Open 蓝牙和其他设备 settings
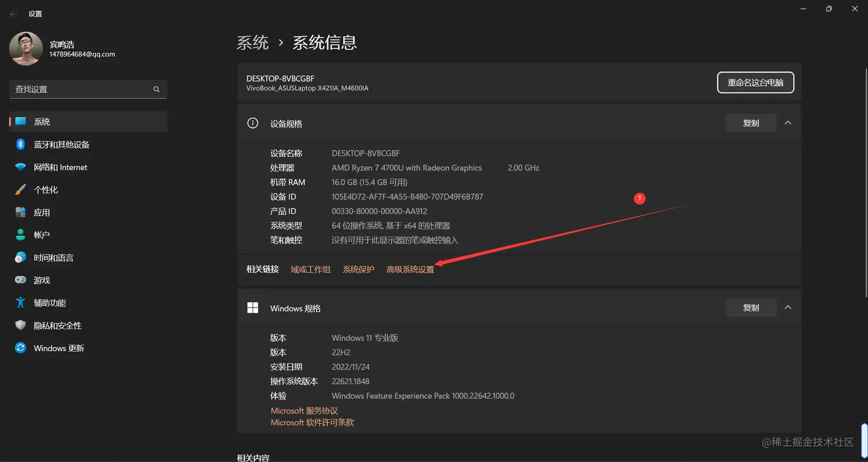This screenshot has height=462, width=868. point(88,144)
